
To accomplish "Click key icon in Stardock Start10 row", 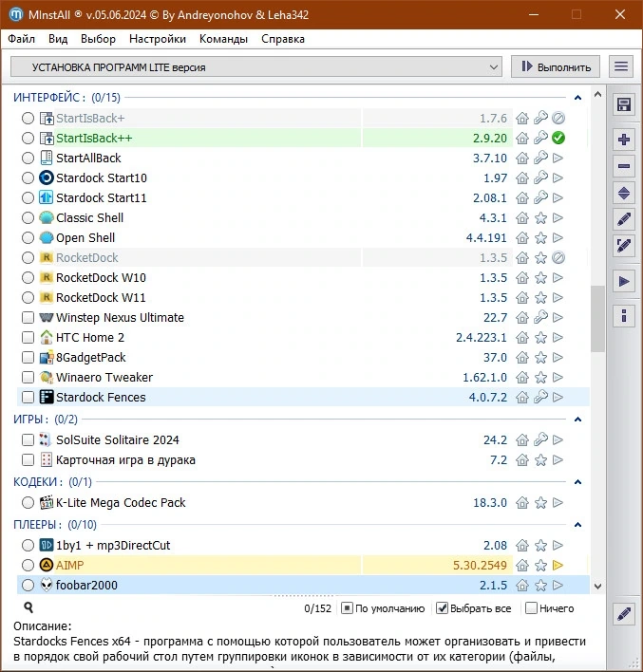I will point(540,177).
